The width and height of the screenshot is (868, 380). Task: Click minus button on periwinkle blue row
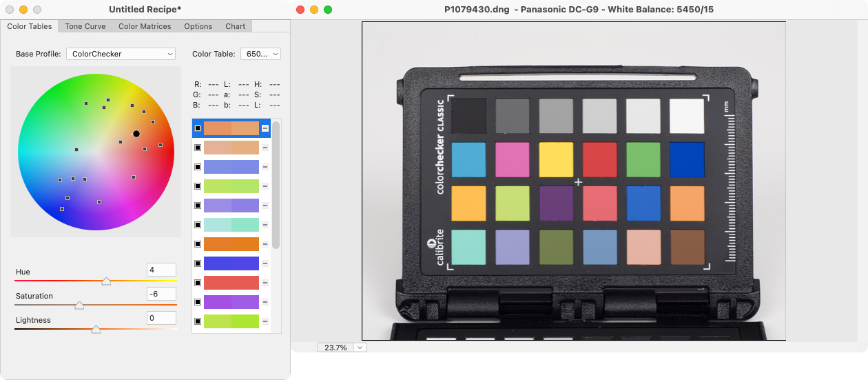265,167
